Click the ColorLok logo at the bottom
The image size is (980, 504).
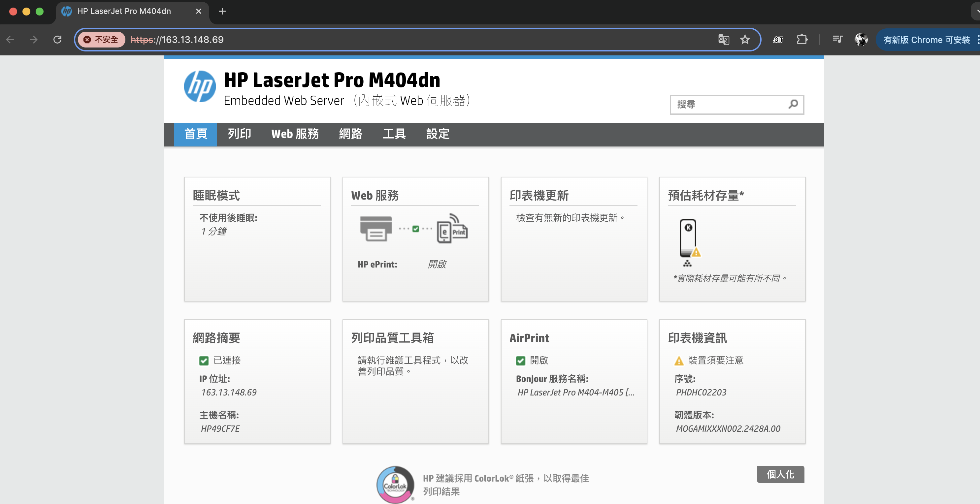coord(395,484)
